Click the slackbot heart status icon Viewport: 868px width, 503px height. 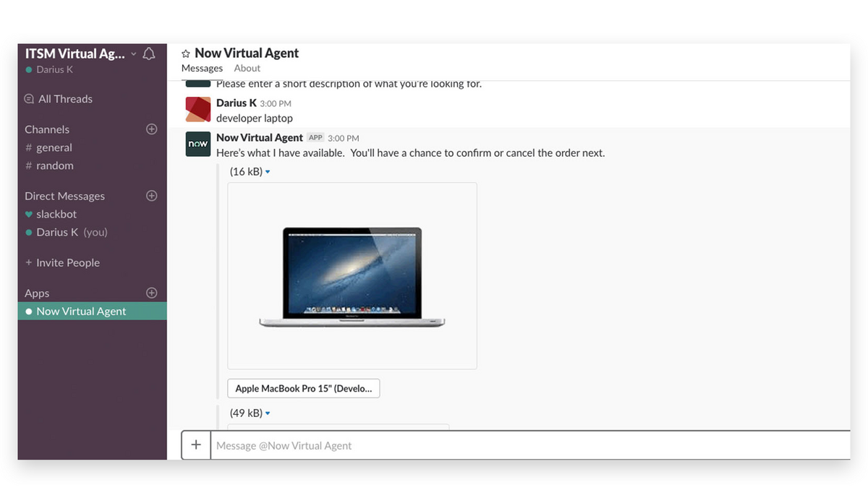pos(29,214)
